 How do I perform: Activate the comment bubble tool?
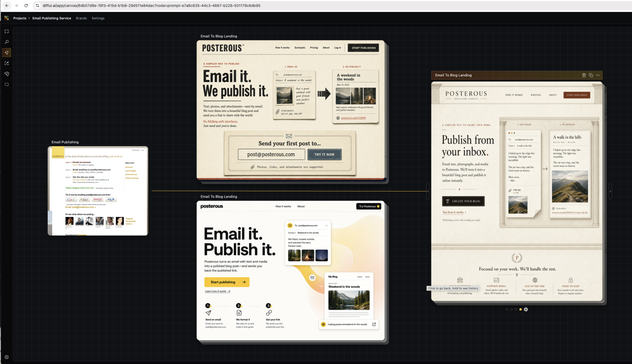7,84
